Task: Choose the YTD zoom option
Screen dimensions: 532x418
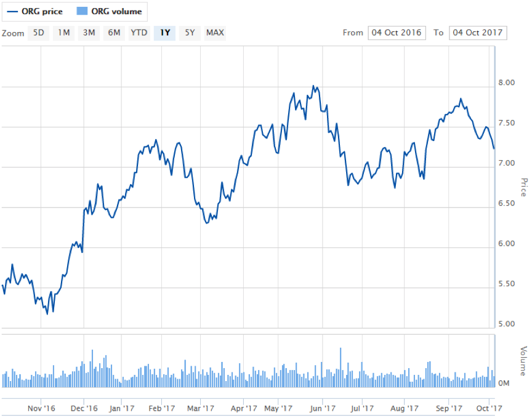Action: [x=139, y=33]
